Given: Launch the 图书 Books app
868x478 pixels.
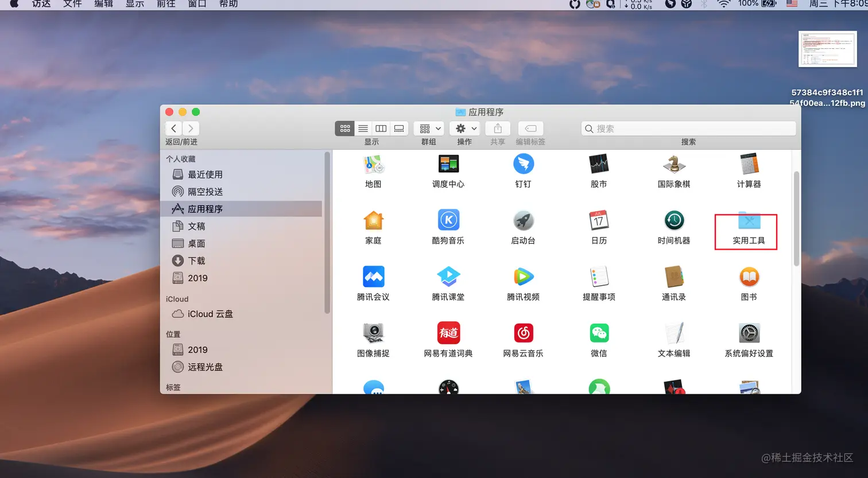Looking at the screenshot, I should point(749,277).
